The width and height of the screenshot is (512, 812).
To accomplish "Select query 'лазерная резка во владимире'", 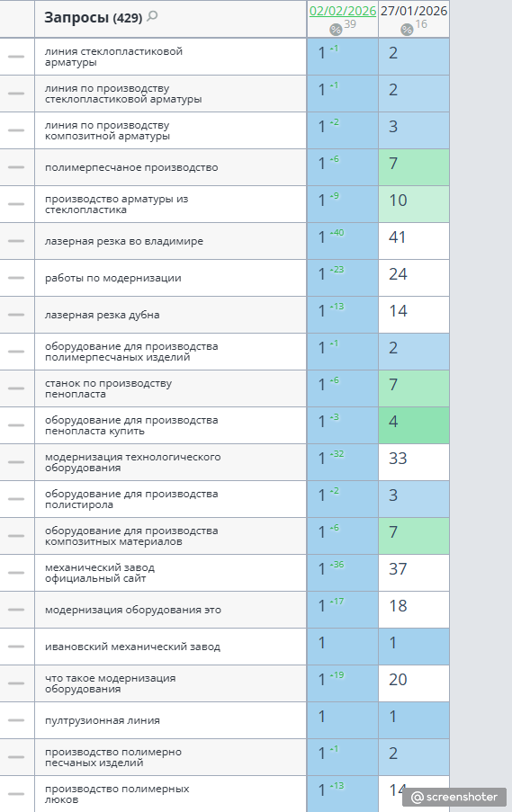I will [x=124, y=241].
